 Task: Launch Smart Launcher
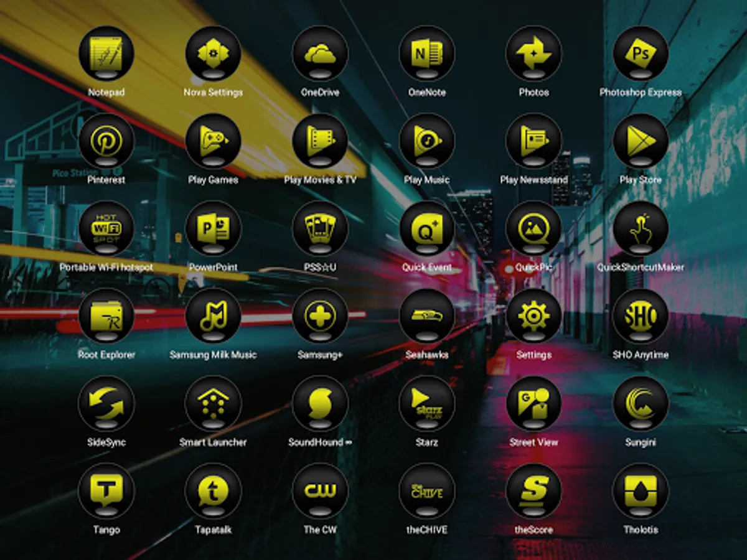point(214,404)
